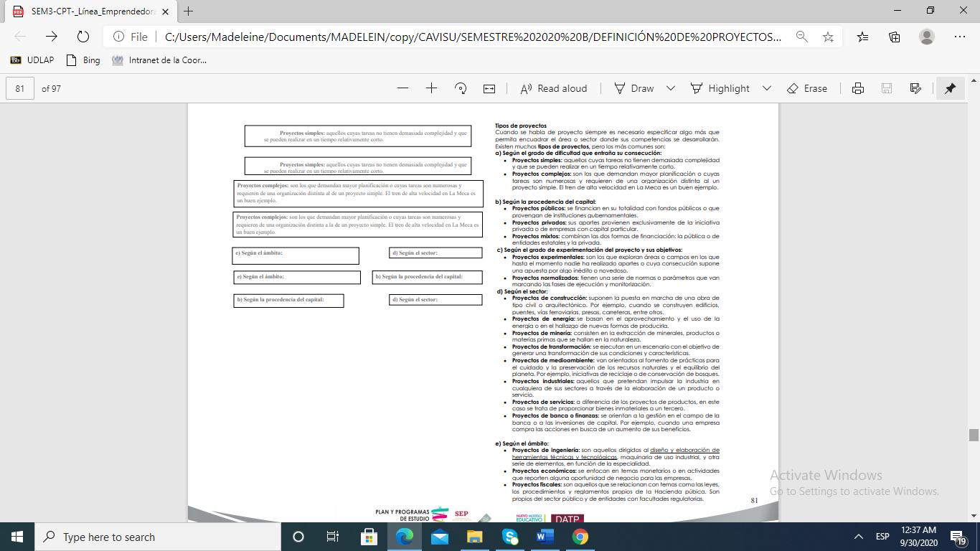
Task: Click the "Proyectos de construcción:" bullet text
Action: tap(550, 298)
